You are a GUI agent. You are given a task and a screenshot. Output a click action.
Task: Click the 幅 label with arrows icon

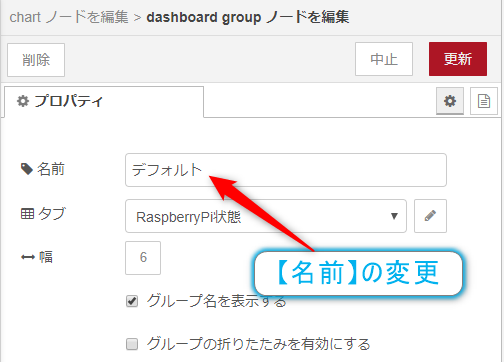(x=37, y=257)
